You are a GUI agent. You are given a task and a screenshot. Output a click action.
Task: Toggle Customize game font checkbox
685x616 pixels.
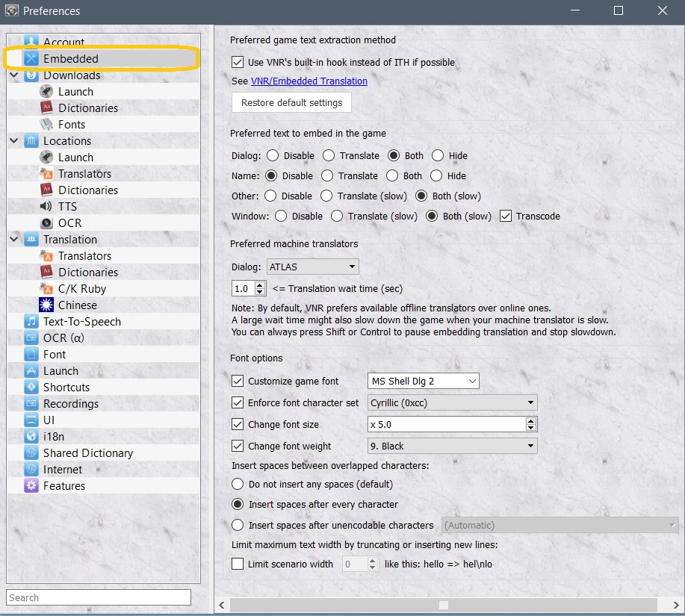click(x=238, y=381)
